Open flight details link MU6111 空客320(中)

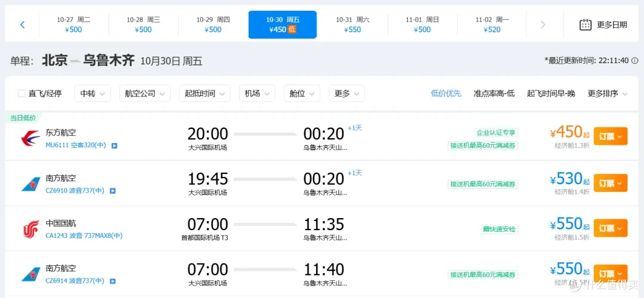pyautogui.click(x=76, y=145)
